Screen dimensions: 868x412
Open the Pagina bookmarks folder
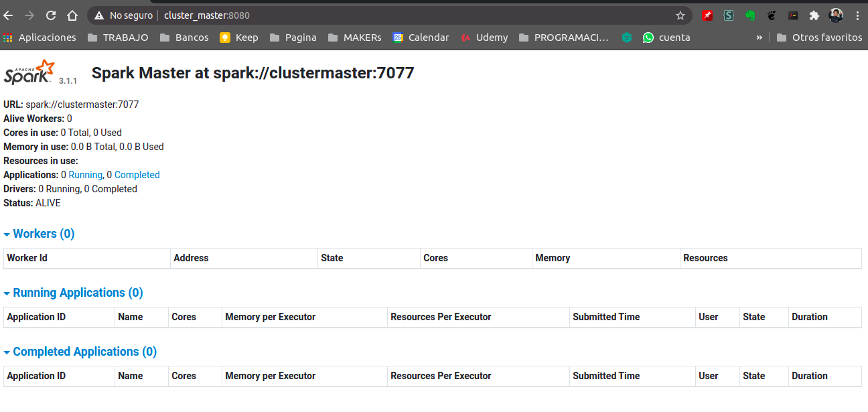pos(293,38)
